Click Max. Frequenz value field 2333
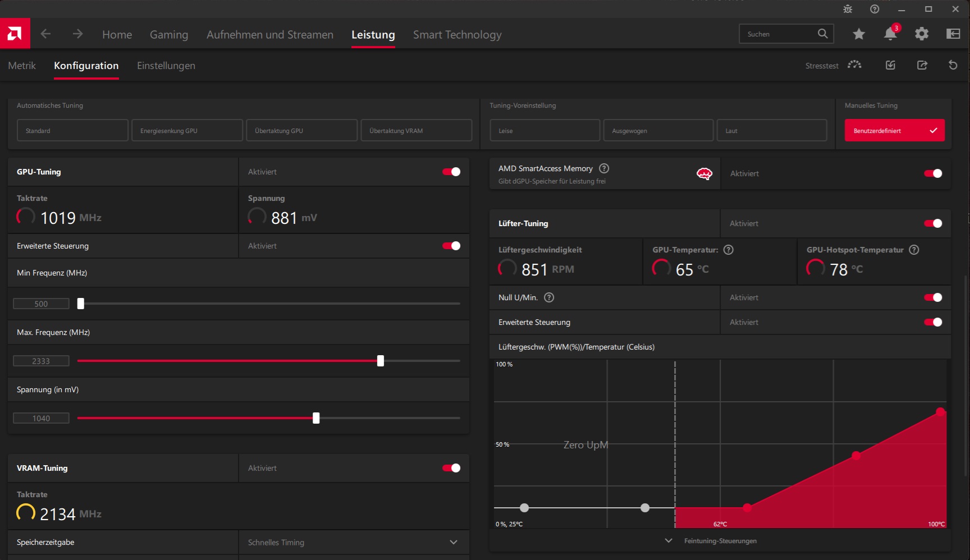This screenshot has height=560, width=970. tap(41, 361)
